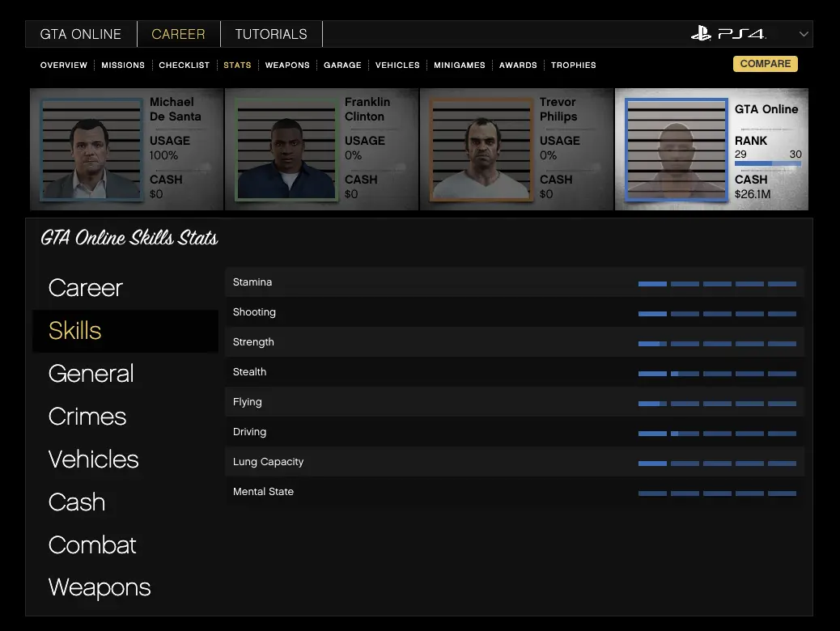View the Minigames section

(459, 65)
